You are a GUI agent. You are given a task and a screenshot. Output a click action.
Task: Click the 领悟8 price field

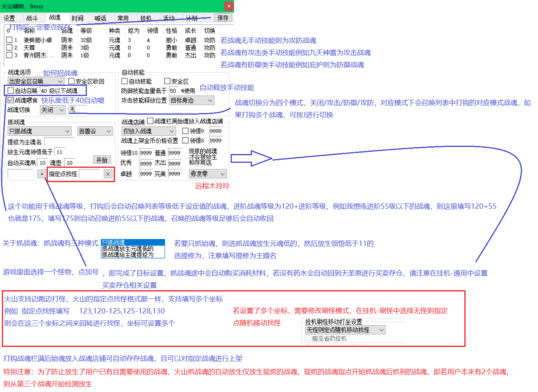click(216, 140)
